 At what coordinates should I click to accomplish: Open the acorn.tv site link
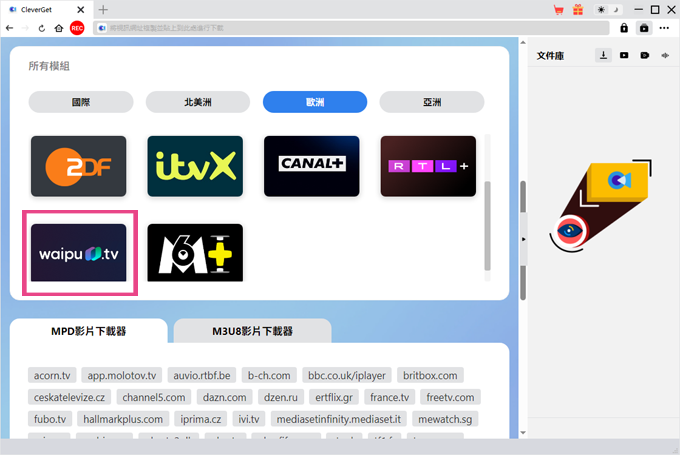52,375
